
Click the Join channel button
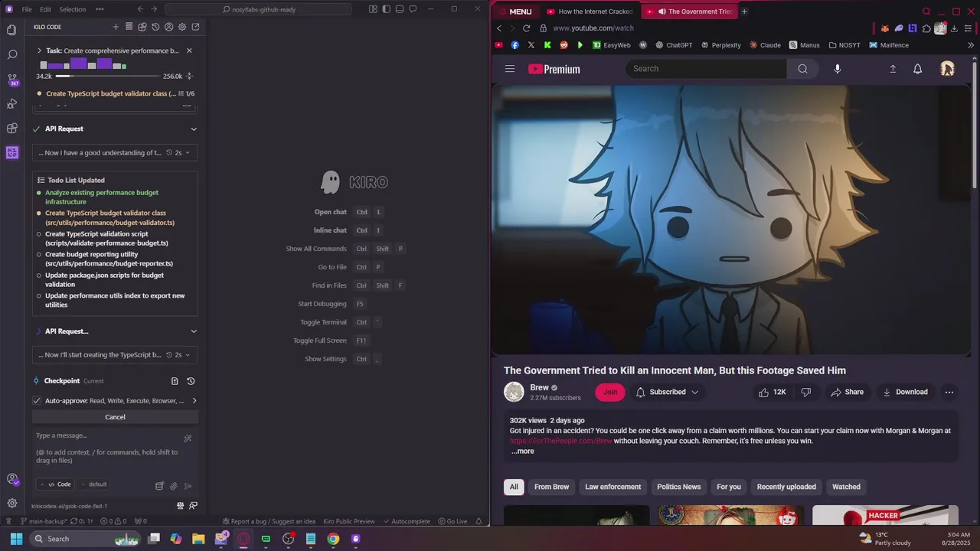point(610,392)
